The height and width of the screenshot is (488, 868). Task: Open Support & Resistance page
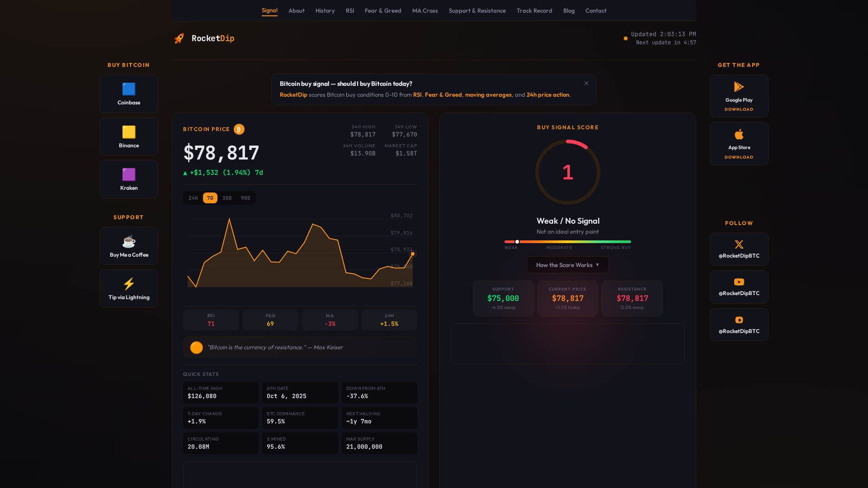(477, 10)
